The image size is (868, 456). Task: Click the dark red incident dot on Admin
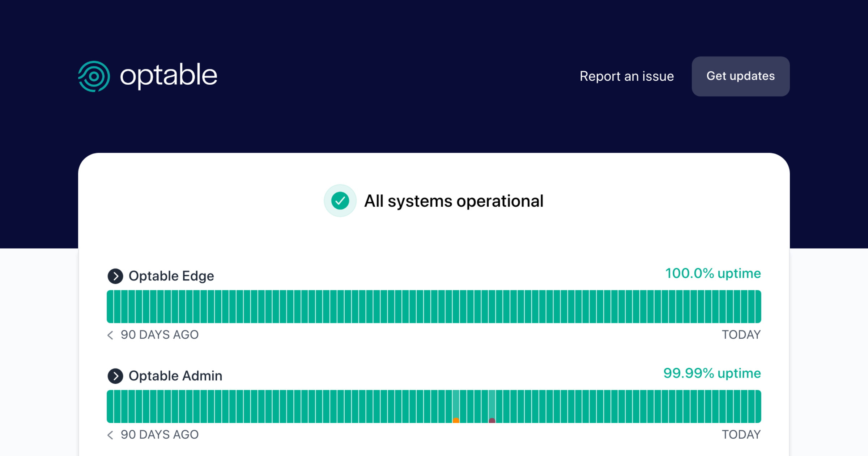[492, 420]
